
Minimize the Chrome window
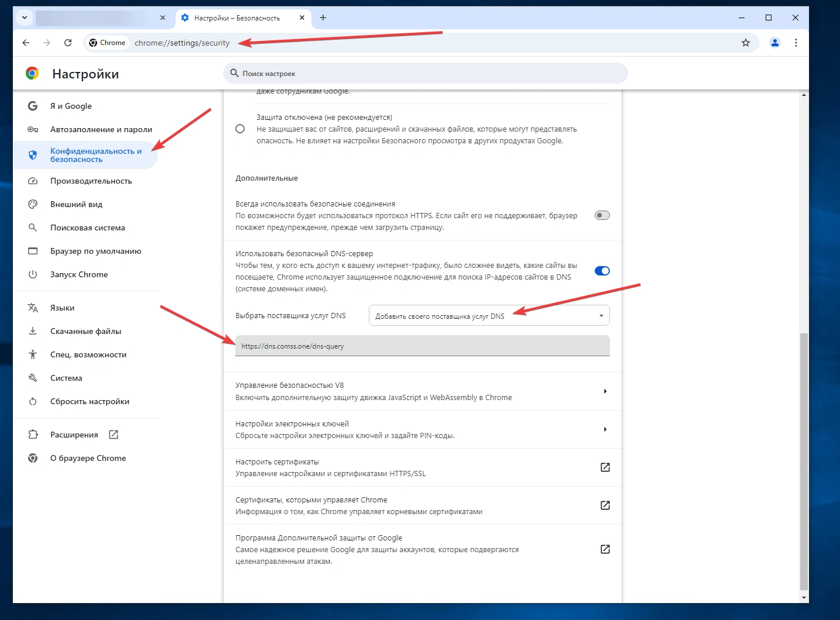[x=742, y=18]
